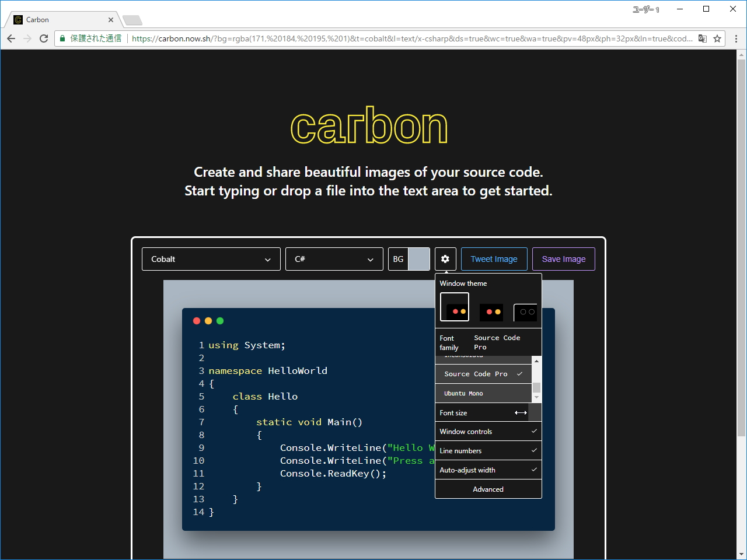Click the font list scrollbar up arrow
Image resolution: width=747 pixels, height=560 pixels.
point(537,361)
